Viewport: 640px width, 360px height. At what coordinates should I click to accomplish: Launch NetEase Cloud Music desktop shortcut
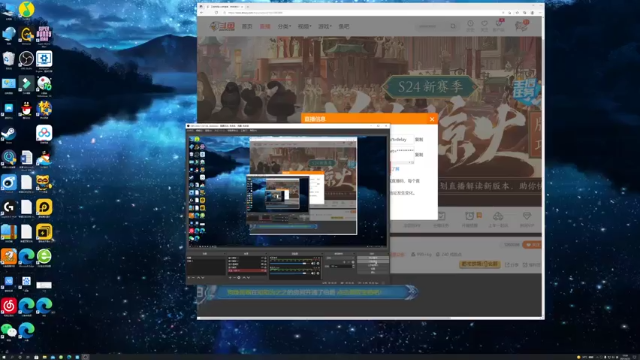[x=9, y=306]
